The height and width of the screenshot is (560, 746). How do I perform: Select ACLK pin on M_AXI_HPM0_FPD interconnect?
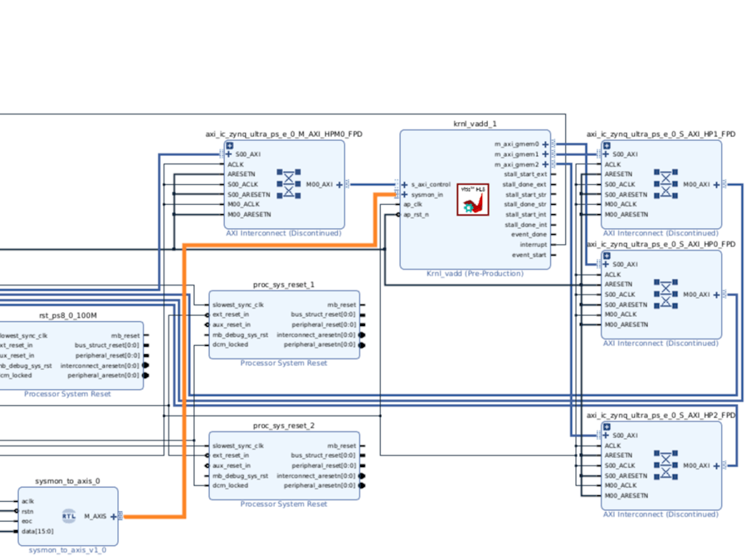236,164
